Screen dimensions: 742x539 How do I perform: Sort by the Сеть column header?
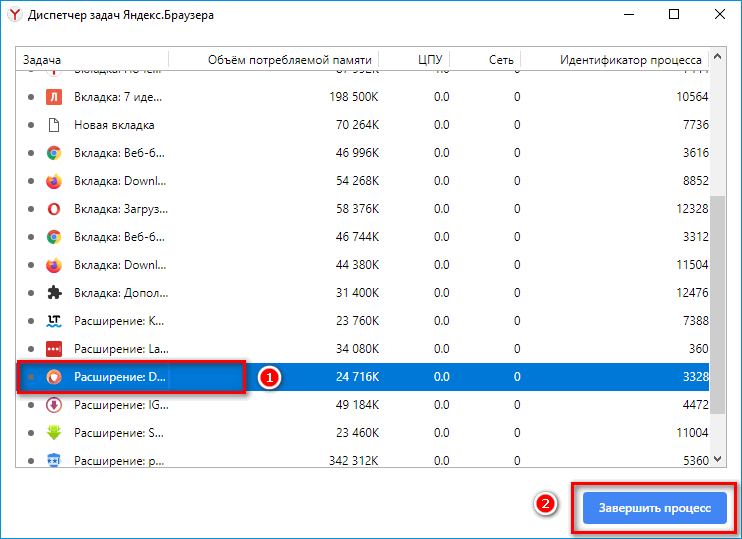click(502, 60)
